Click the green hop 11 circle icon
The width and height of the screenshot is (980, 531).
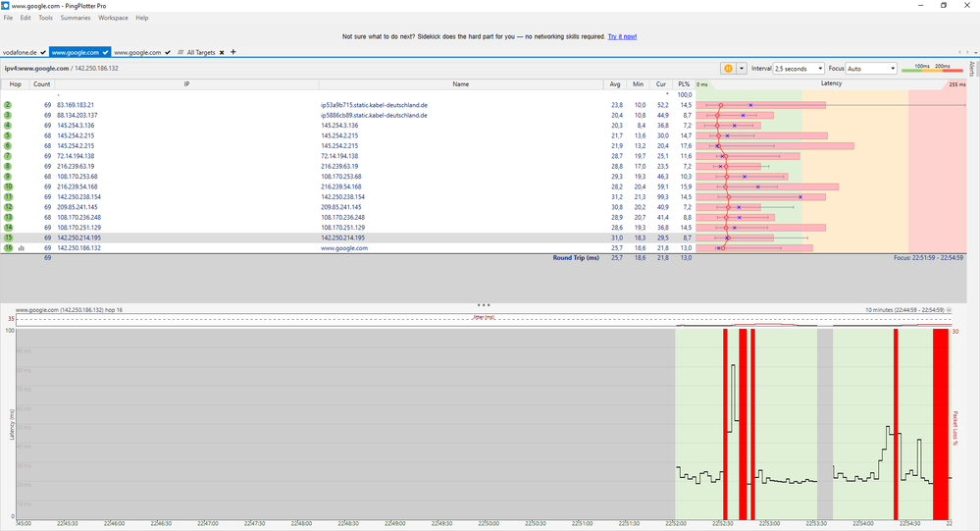[8, 197]
